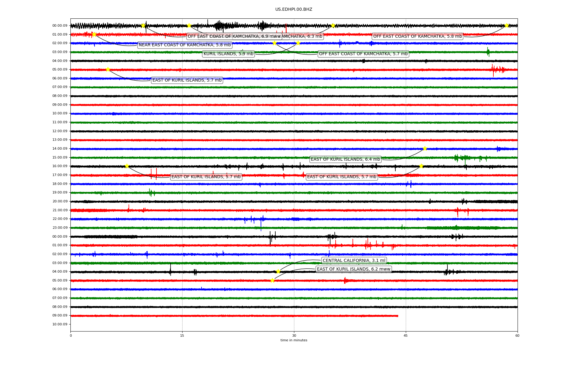The height and width of the screenshot is (368, 588).
Task: Select the 'OFF EAST COAST OF KAMCHATKA, 6.9 mww' label
Action: click(234, 36)
